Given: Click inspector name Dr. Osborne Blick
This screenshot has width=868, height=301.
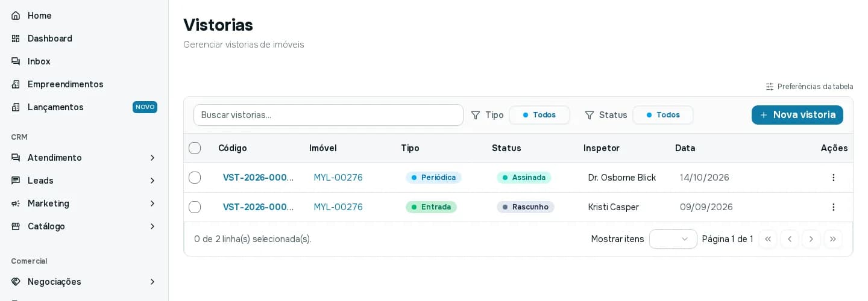Looking at the screenshot, I should (x=622, y=178).
